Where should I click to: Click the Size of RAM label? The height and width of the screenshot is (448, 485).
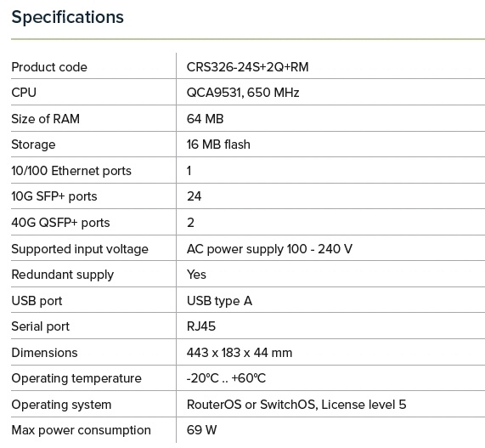click(46, 119)
